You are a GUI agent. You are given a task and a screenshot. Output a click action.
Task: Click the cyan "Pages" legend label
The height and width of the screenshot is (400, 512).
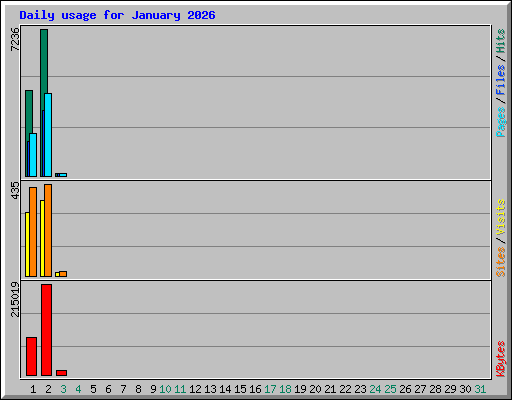[x=500, y=122]
